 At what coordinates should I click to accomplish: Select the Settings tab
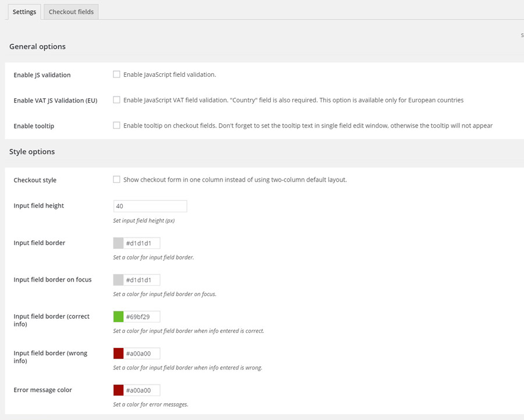[24, 12]
